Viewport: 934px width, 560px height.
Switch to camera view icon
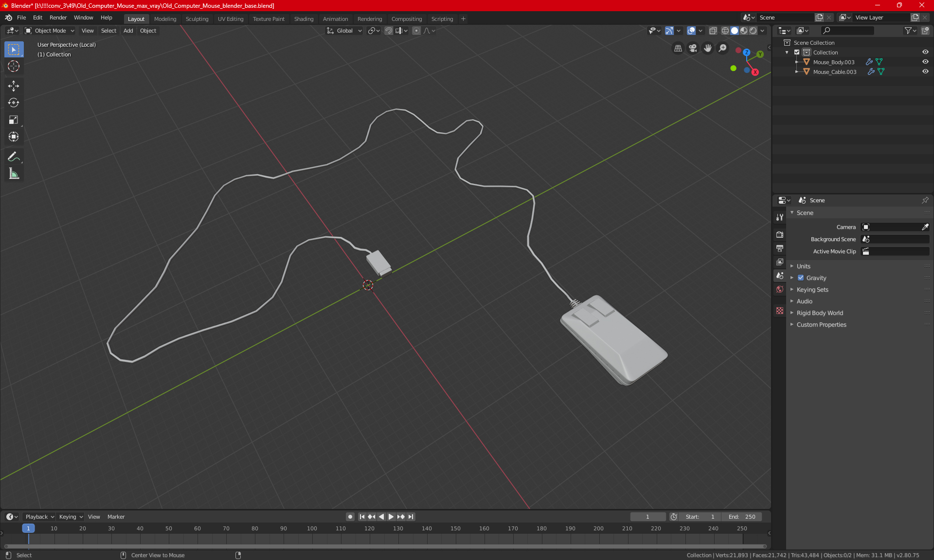point(693,48)
